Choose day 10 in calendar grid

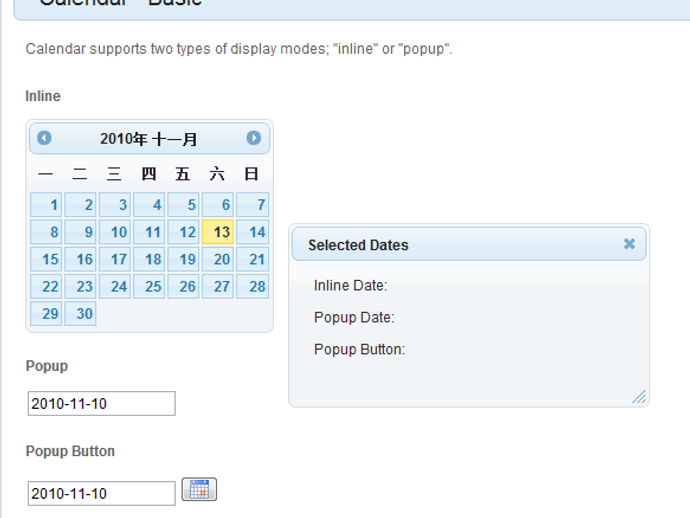[x=115, y=232]
